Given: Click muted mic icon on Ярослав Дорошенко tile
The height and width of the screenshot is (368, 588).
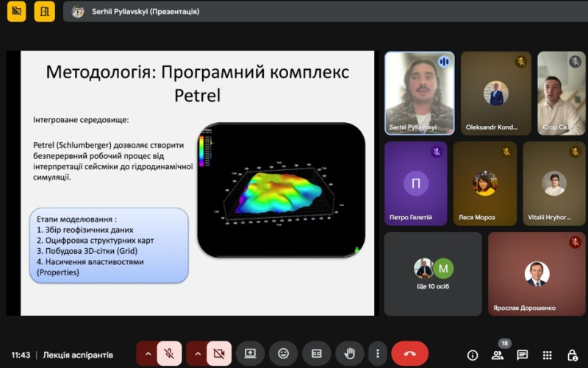Looking at the screenshot, I should point(576,242).
